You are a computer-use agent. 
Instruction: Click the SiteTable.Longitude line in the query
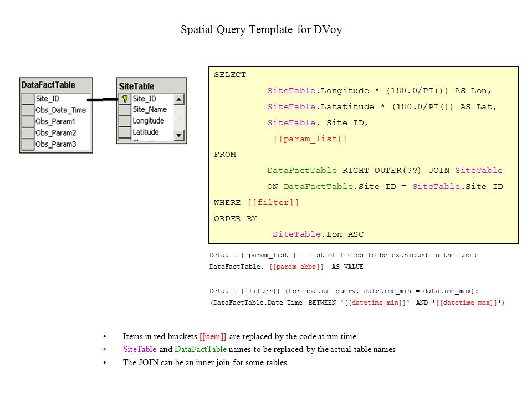(379, 90)
